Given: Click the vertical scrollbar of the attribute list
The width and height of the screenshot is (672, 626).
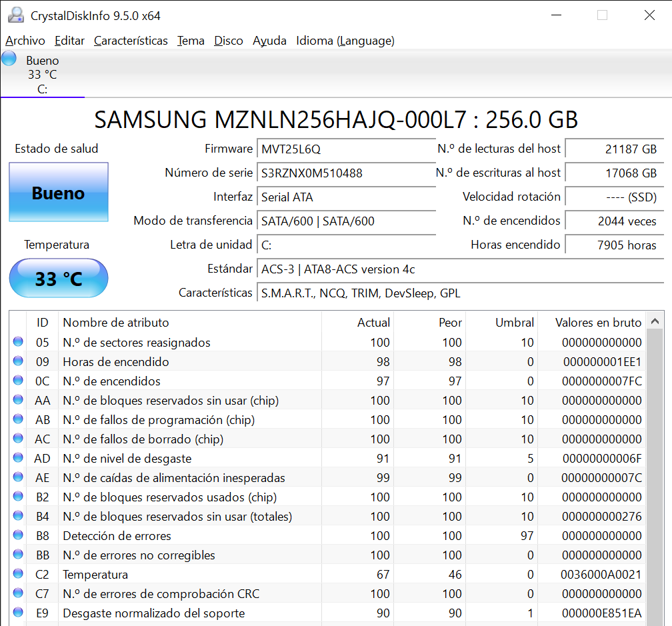Looking at the screenshot, I should [655, 467].
